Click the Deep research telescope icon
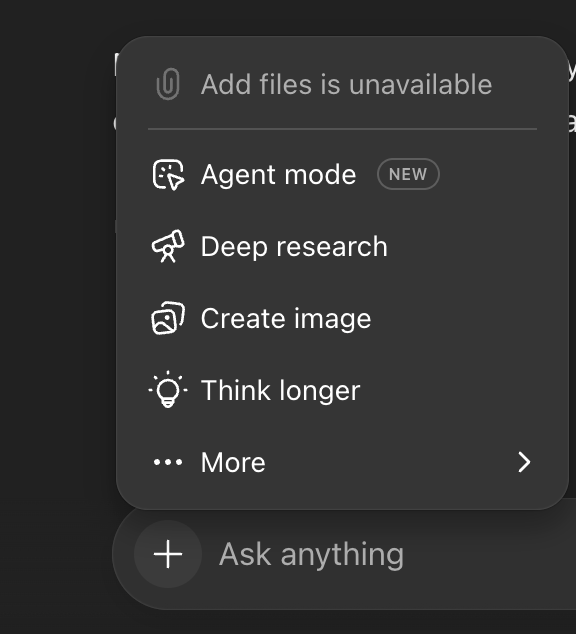 coord(168,246)
